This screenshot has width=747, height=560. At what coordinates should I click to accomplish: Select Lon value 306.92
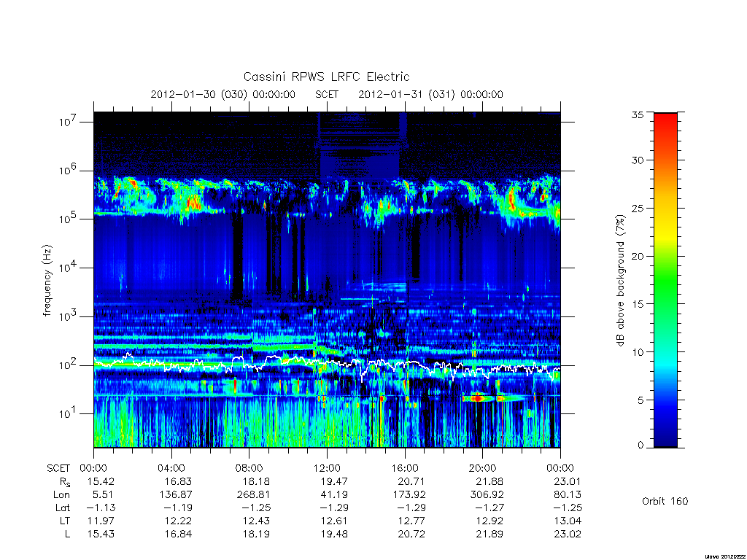pyautogui.click(x=487, y=495)
